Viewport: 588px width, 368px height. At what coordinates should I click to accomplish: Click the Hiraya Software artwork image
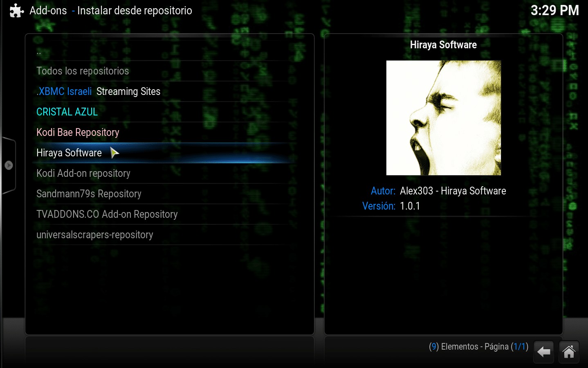coord(443,118)
